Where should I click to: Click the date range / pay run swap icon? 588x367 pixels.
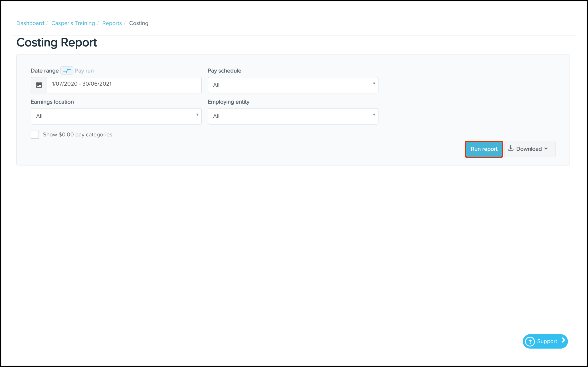pyautogui.click(x=67, y=71)
